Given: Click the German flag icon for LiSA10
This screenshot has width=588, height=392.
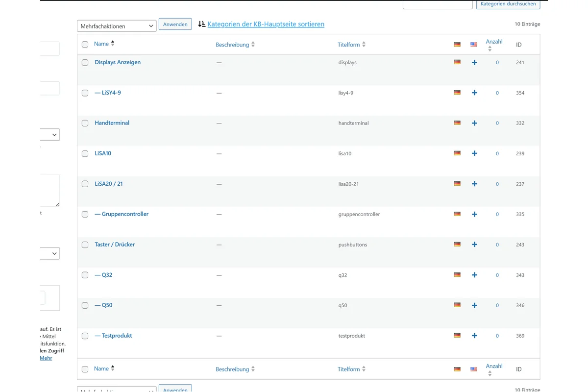Looking at the screenshot, I should tap(457, 153).
